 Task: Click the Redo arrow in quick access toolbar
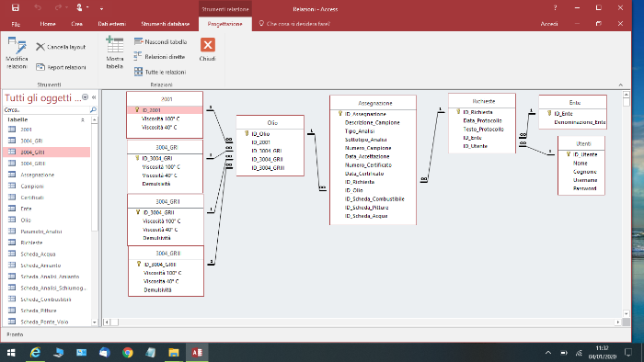pyautogui.click(x=58, y=7)
